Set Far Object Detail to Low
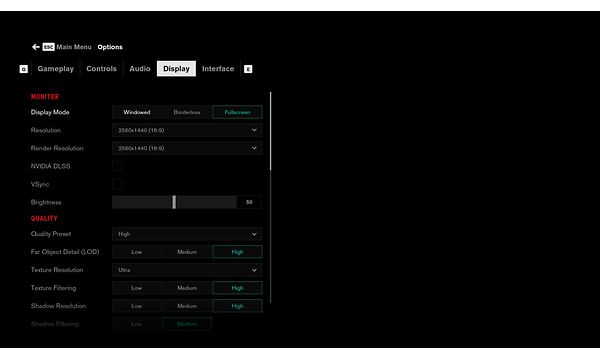This screenshot has width=600, height=360. 137,252
